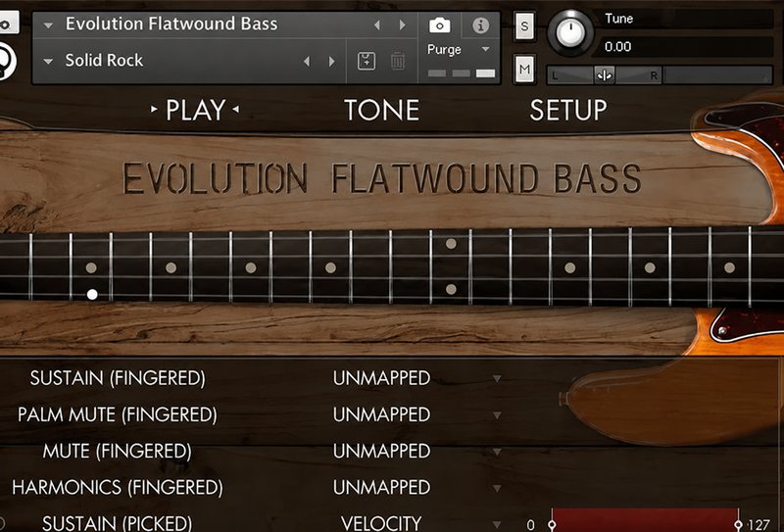The height and width of the screenshot is (532, 784).
Task: Open mapping dropdown for Harmonics (Fingered)
Action: 497,489
